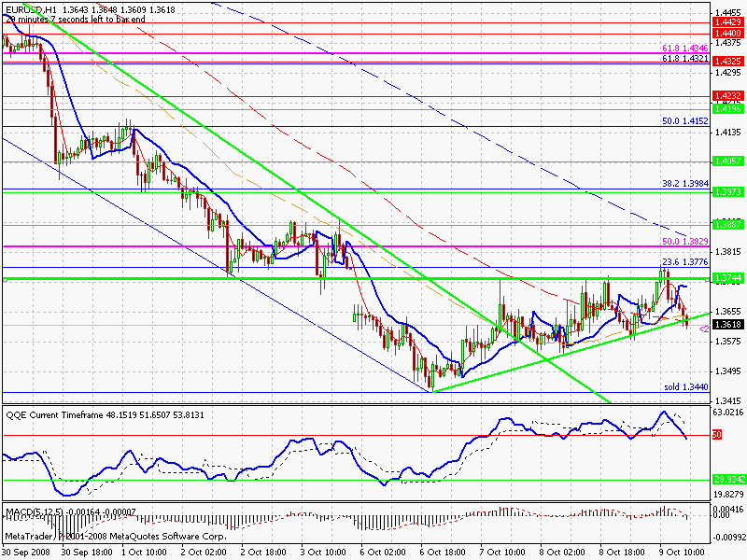Select the red 1.4429 price level label
The height and width of the screenshot is (560, 747).
pos(728,22)
